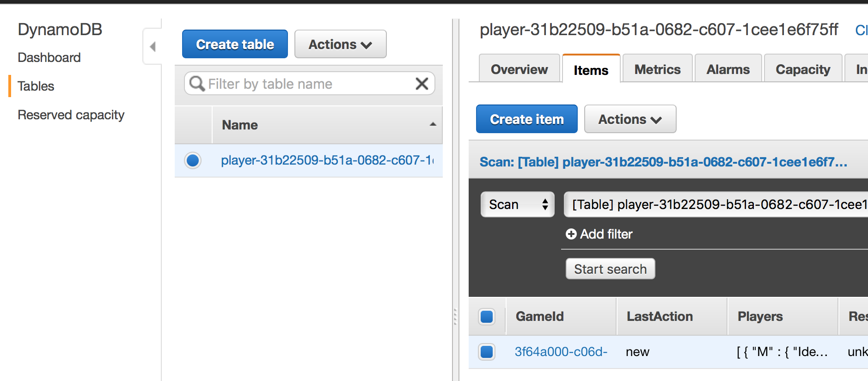Open the [Table] player index selector
Image resolution: width=868 pixels, height=381 pixels.
coord(716,204)
